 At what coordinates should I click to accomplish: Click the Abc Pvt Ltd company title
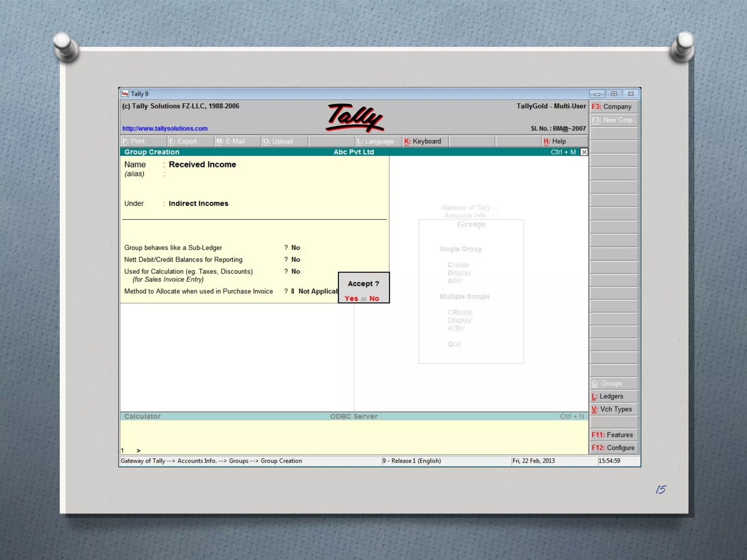(354, 152)
